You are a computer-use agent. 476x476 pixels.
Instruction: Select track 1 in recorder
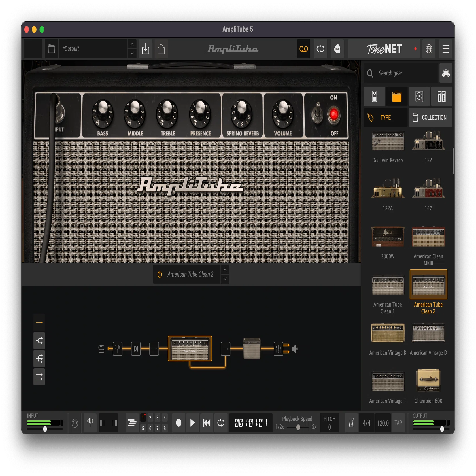pos(143,417)
